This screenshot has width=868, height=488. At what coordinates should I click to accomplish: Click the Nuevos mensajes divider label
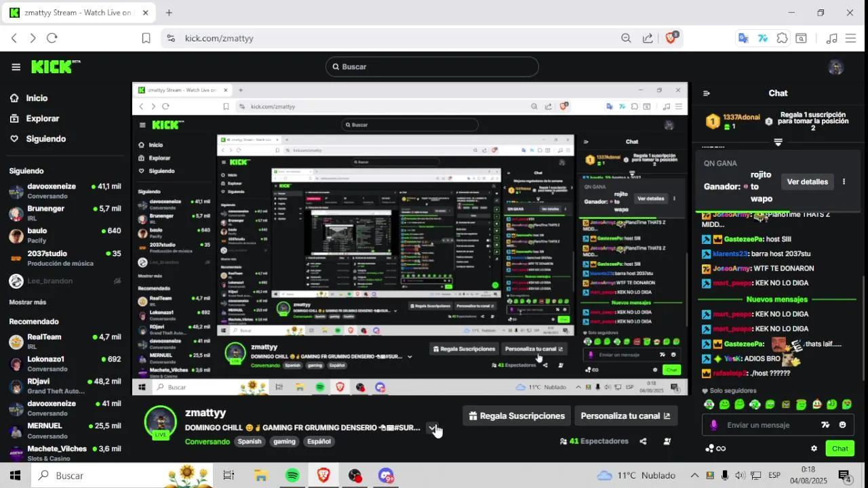click(776, 300)
